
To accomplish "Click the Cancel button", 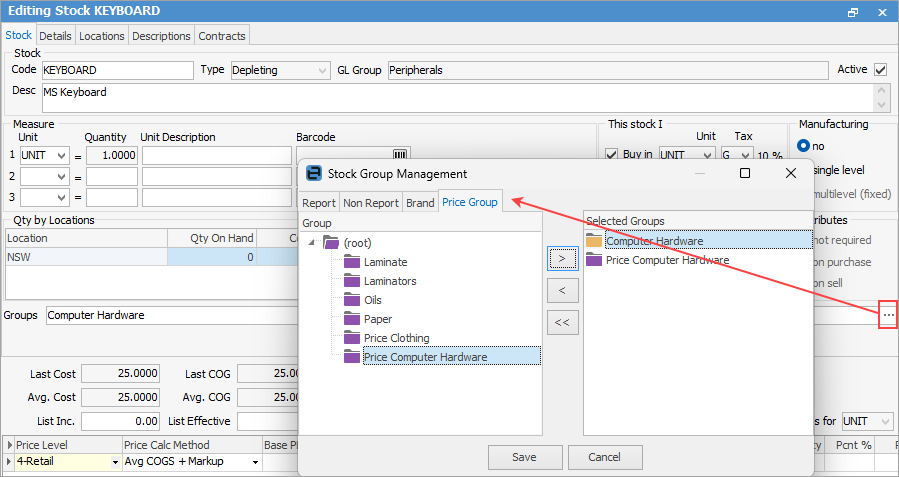I will (605, 457).
